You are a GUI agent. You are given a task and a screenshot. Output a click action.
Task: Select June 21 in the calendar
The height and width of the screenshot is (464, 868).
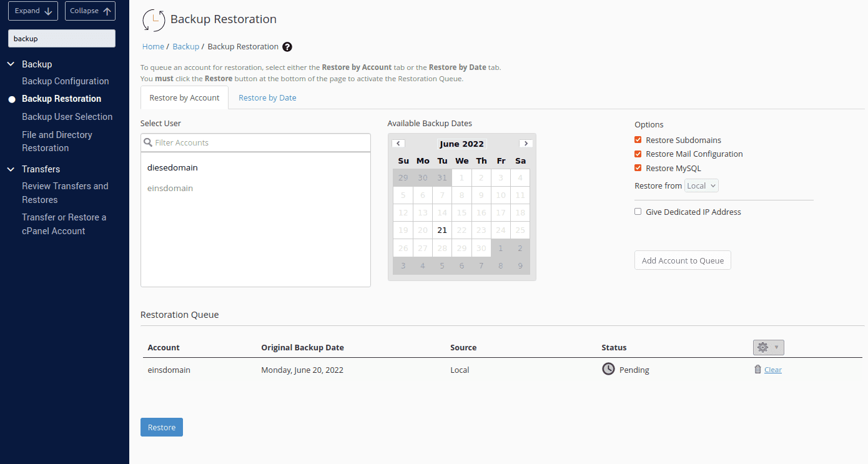coord(442,230)
